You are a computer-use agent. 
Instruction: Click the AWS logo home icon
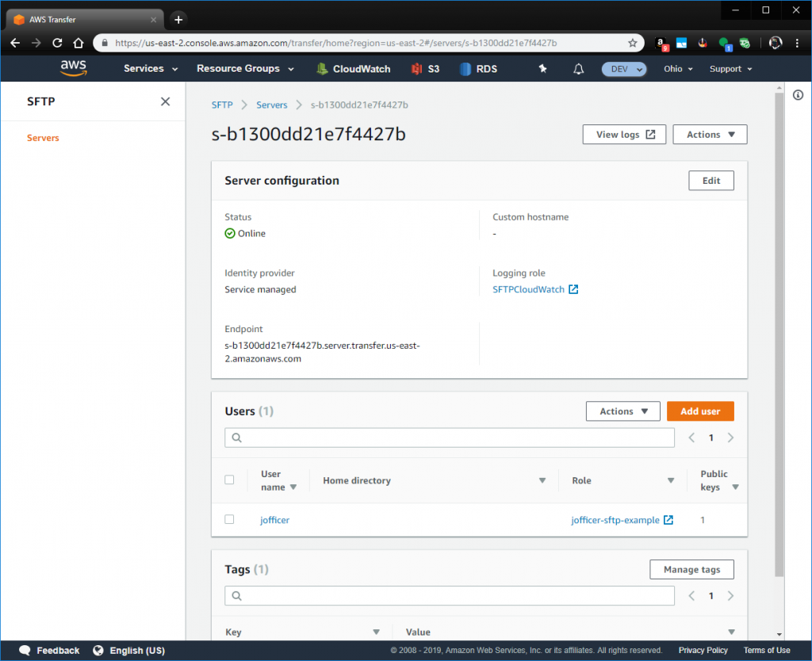[74, 68]
